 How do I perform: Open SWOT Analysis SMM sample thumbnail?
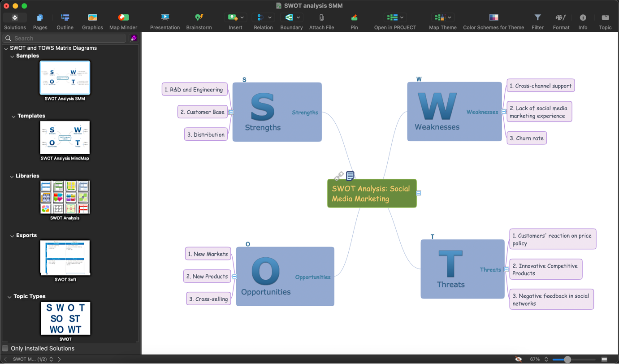65,78
